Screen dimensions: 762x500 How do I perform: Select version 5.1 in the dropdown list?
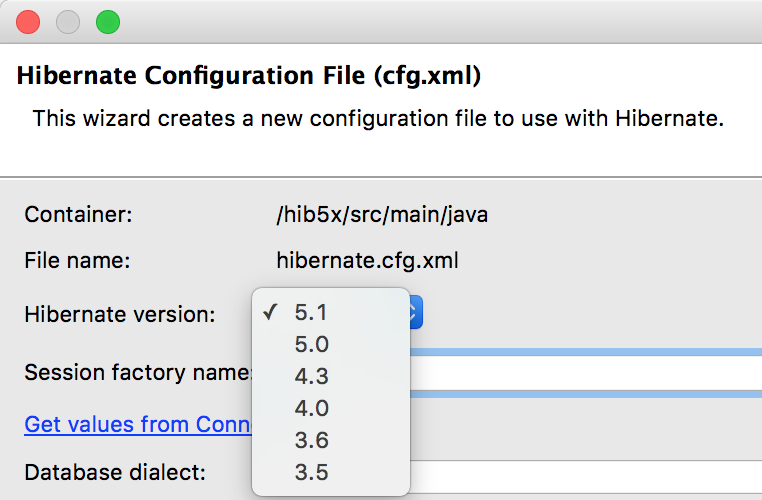click(x=311, y=312)
